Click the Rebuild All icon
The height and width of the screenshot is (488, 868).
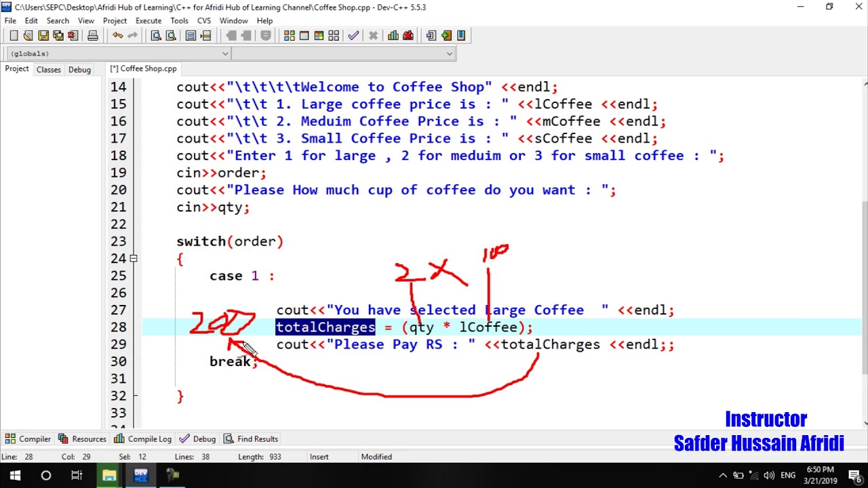pos(334,35)
